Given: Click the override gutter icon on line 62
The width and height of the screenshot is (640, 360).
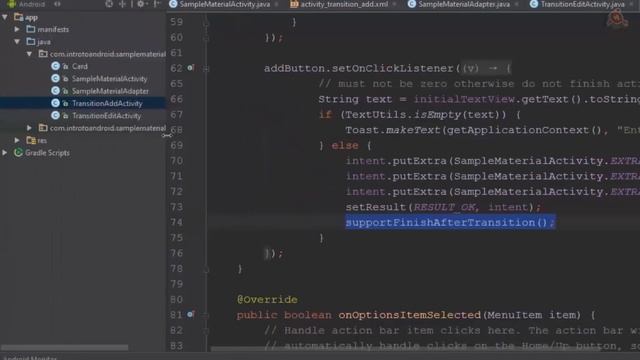Looking at the screenshot, I should click(191, 67).
